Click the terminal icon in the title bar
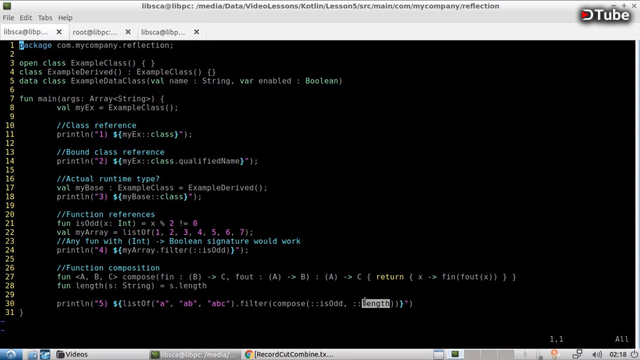Image resolution: width=640 pixels, height=360 pixels. (7, 6)
